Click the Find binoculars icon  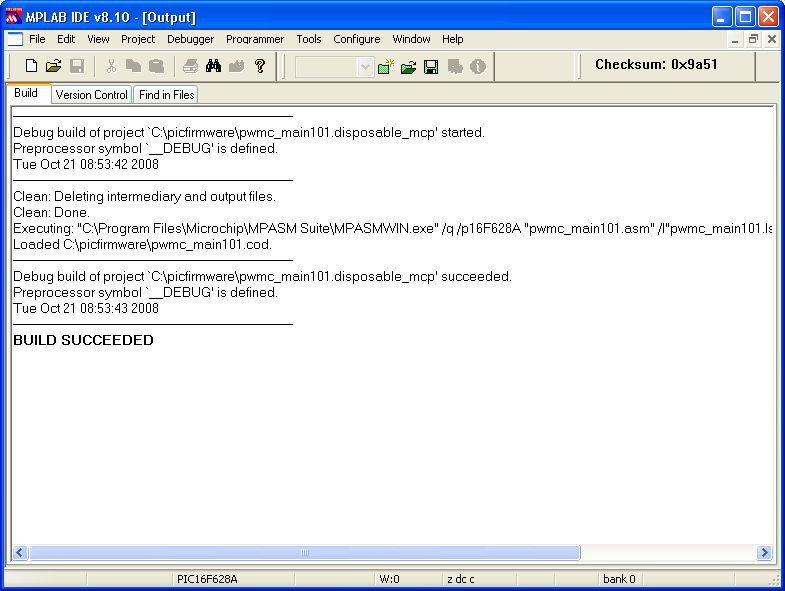pos(213,66)
